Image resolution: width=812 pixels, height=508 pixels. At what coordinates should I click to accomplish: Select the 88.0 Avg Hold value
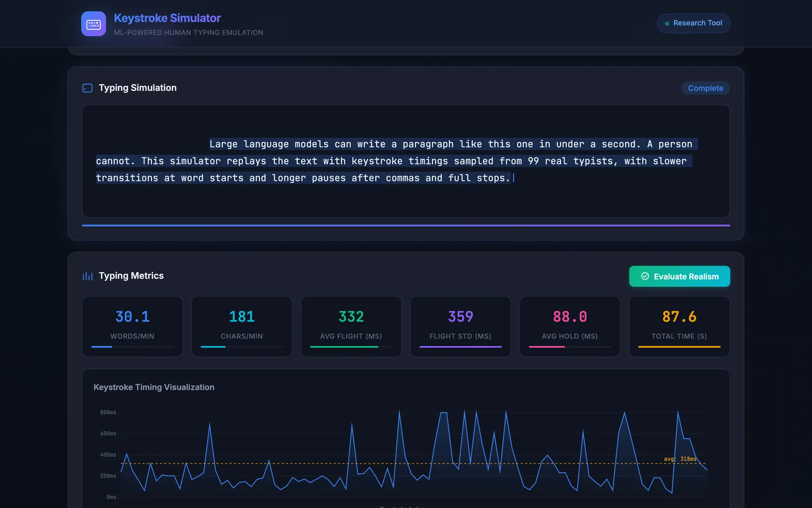click(570, 317)
